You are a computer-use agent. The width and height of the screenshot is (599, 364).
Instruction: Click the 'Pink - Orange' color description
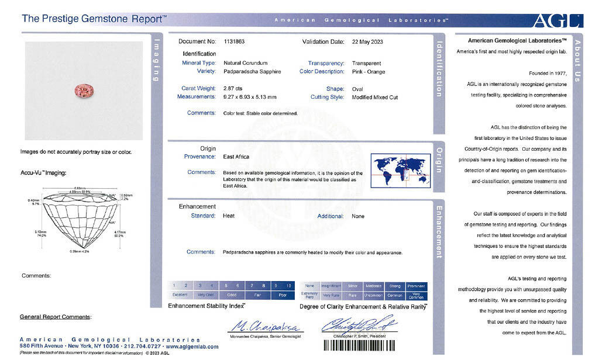(369, 72)
